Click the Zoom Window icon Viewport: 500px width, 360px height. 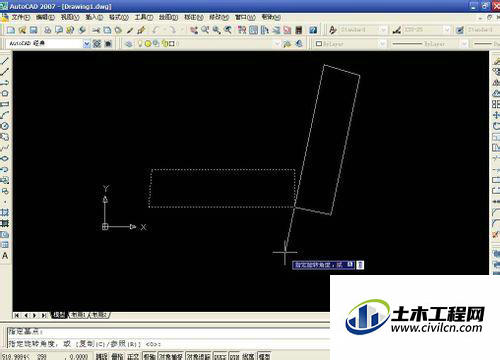[216, 30]
